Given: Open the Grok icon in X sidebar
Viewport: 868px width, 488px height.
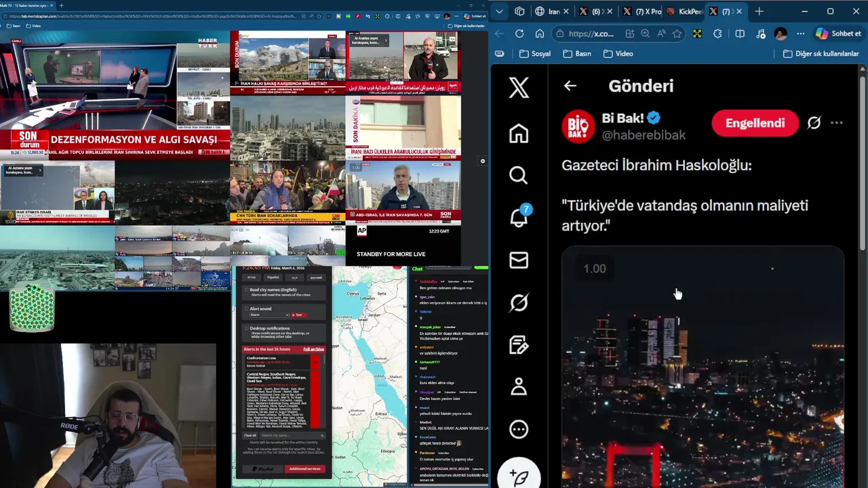Looking at the screenshot, I should [x=519, y=302].
